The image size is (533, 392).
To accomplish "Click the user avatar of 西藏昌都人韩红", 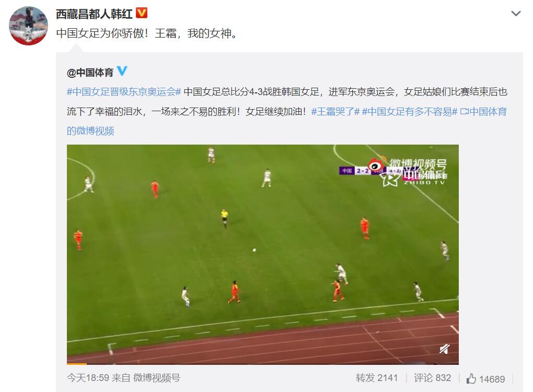I will tap(28, 26).
